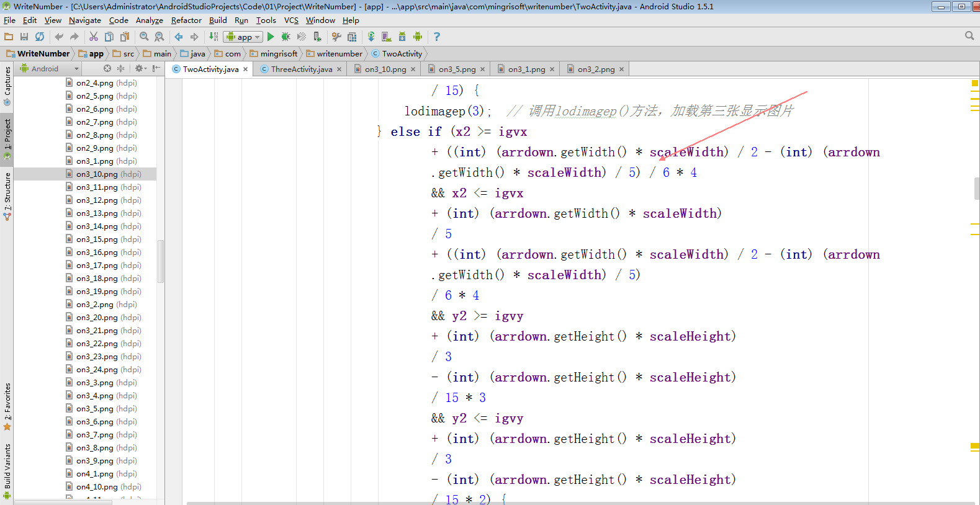The height and width of the screenshot is (505, 980).
Task: Switch to the ThreeActivity.java tab
Action: 301,69
